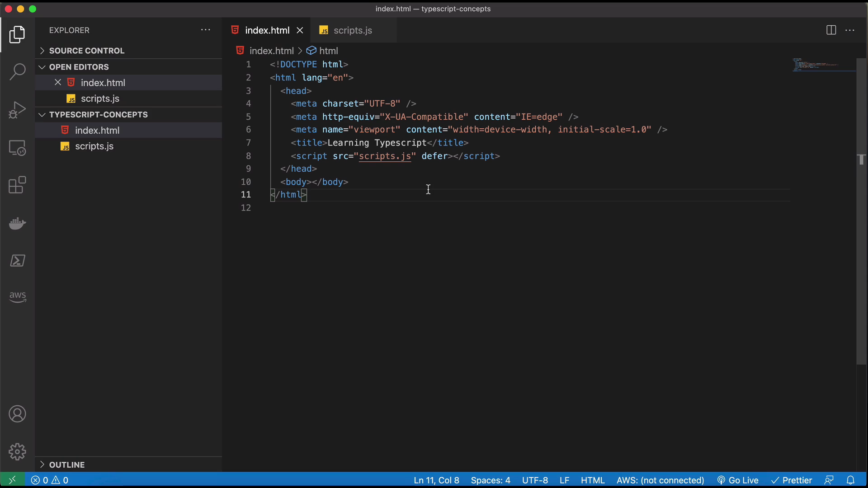Open the AWS Toolkit icon
This screenshot has height=488, width=868.
tap(17, 297)
